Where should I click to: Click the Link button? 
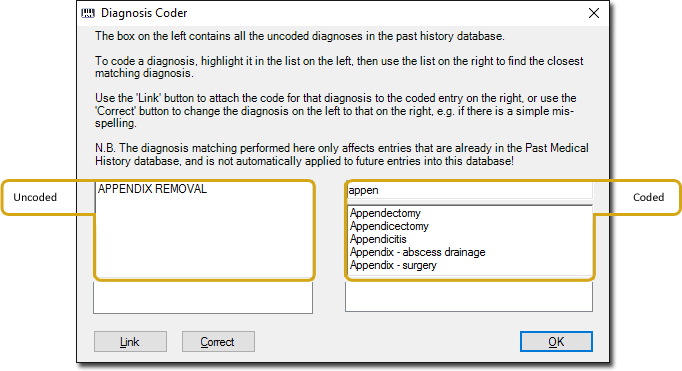point(130,342)
